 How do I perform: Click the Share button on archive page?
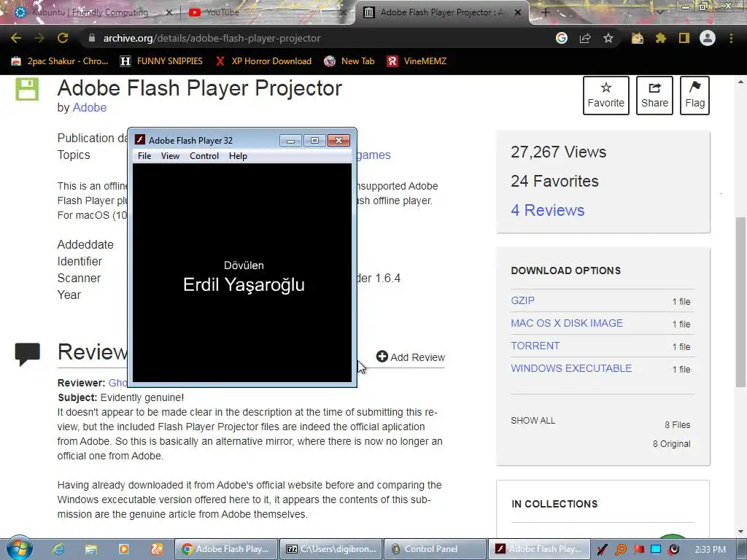[654, 96]
